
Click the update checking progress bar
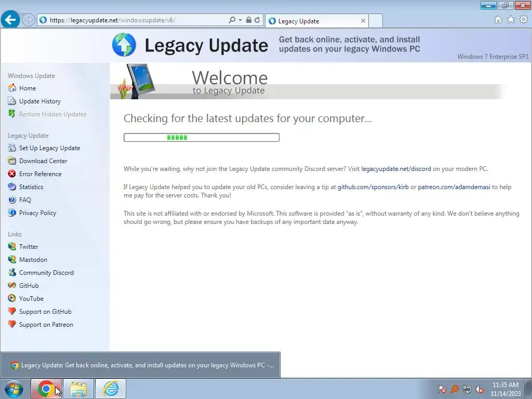coord(202,137)
